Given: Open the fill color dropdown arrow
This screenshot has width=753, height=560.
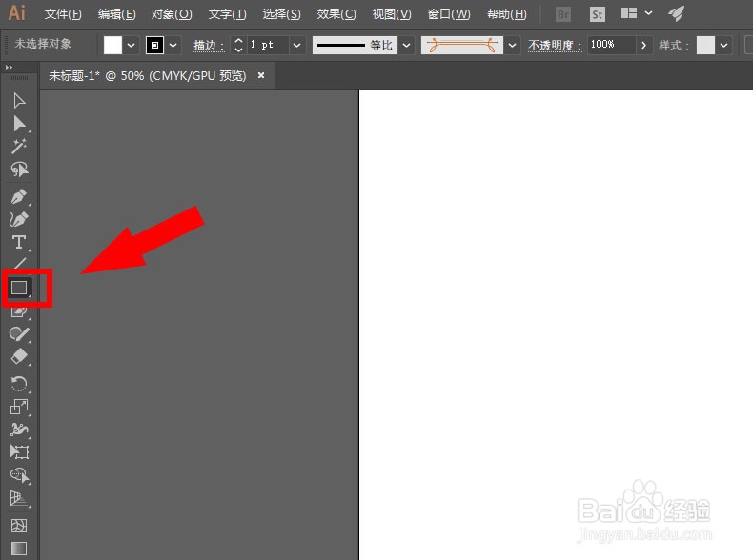Looking at the screenshot, I should click(132, 46).
